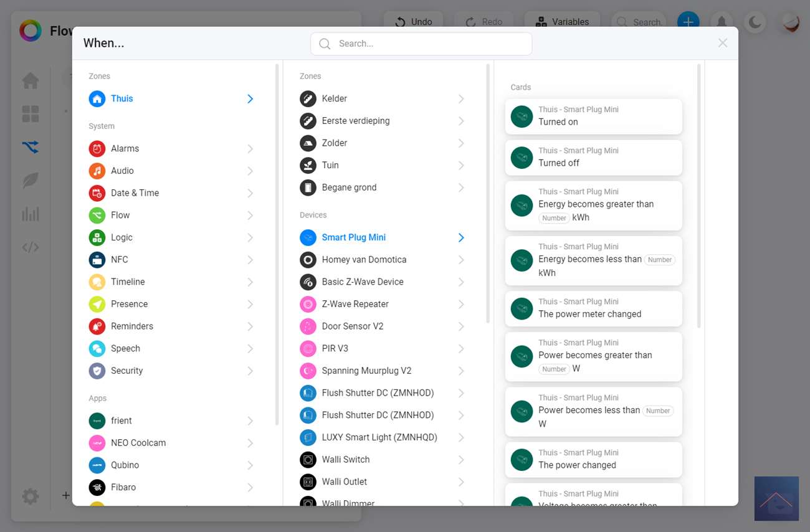Select Homey van Domotica device
The width and height of the screenshot is (810, 532).
364,260
